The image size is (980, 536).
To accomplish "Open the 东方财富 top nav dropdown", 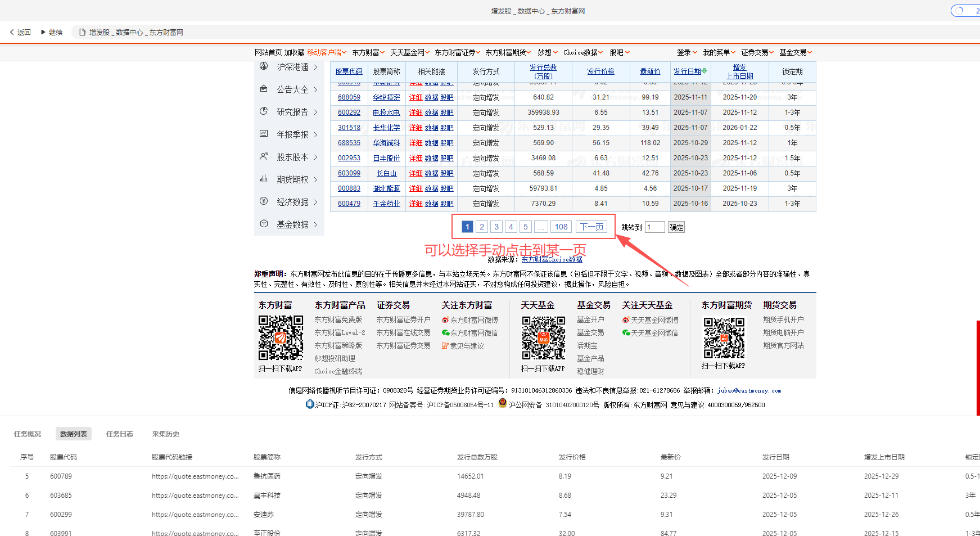I will [x=368, y=52].
